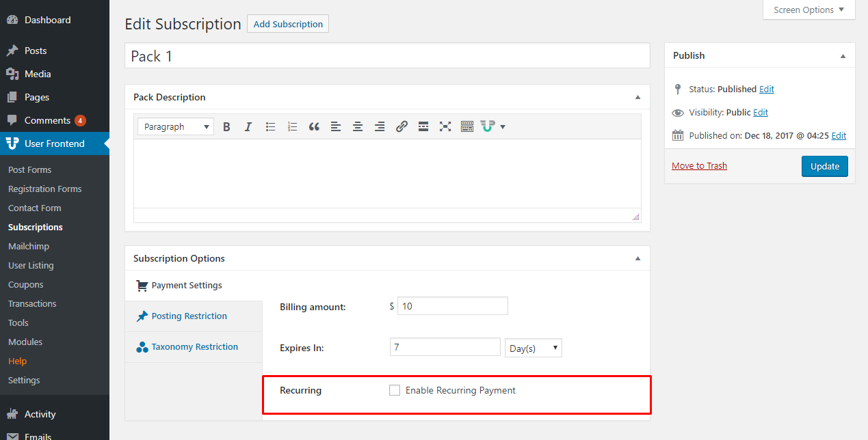The width and height of the screenshot is (868, 440).
Task: Toggle bold formatting in Pack Description editor
Action: pyautogui.click(x=226, y=126)
